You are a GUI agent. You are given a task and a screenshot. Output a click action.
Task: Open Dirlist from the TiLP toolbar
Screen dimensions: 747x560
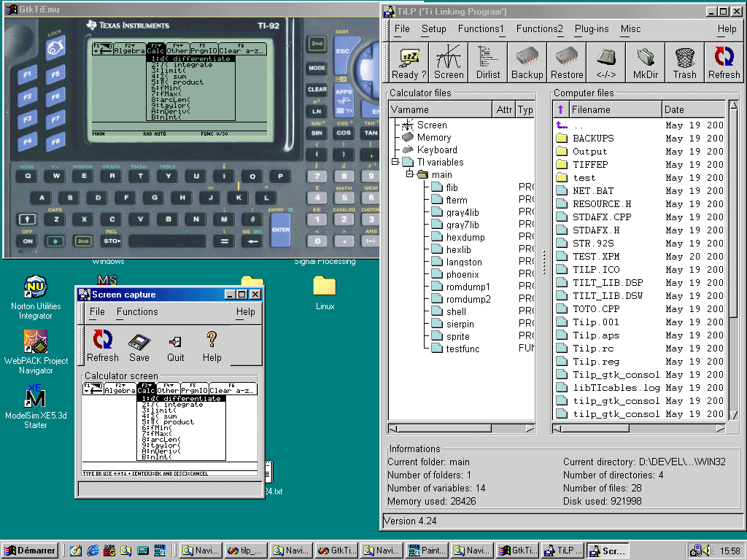[x=488, y=63]
